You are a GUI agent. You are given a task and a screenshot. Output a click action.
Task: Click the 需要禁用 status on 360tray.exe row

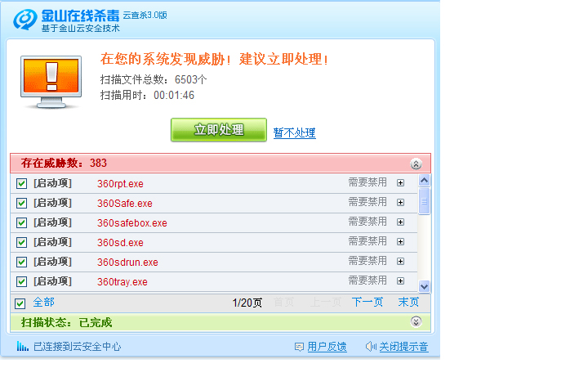(367, 280)
